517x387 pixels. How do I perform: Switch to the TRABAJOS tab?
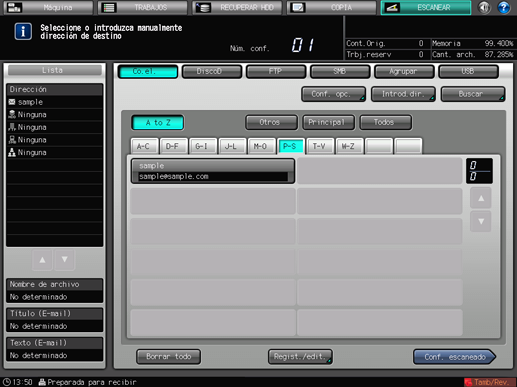pyautogui.click(x=143, y=8)
